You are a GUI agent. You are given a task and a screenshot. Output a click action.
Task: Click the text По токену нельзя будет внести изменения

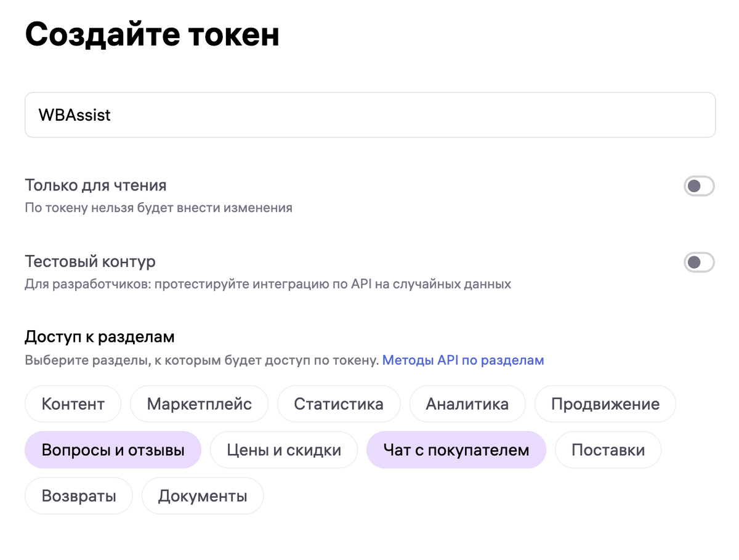coord(159,208)
